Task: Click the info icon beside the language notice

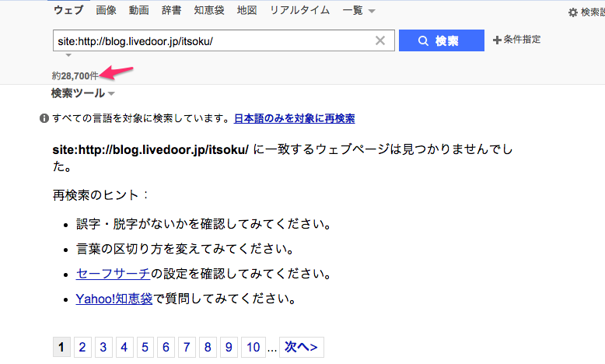Action: (x=44, y=118)
